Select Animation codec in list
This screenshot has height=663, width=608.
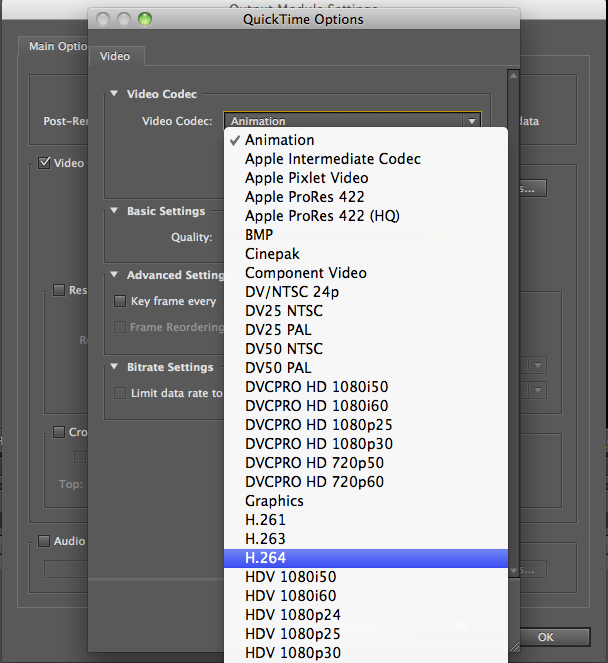click(x=366, y=140)
